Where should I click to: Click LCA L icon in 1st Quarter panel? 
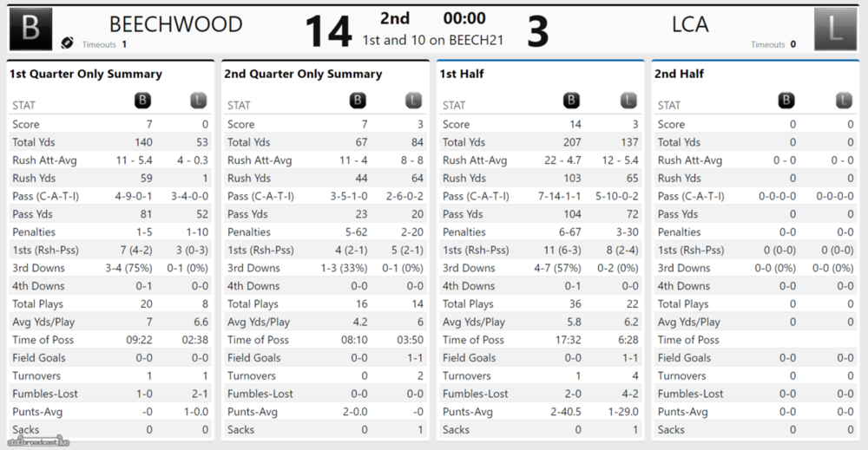198,101
